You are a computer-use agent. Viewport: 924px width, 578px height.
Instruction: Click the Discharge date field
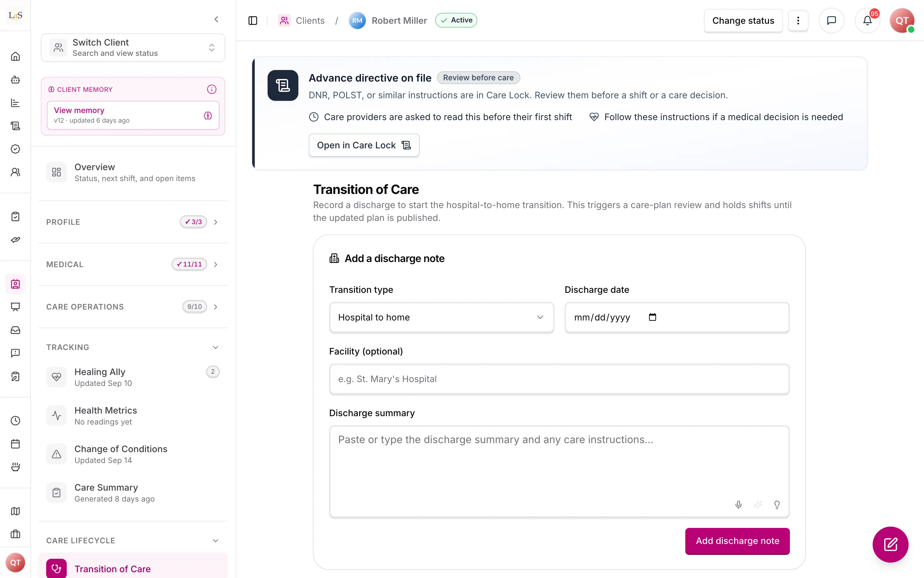677,317
